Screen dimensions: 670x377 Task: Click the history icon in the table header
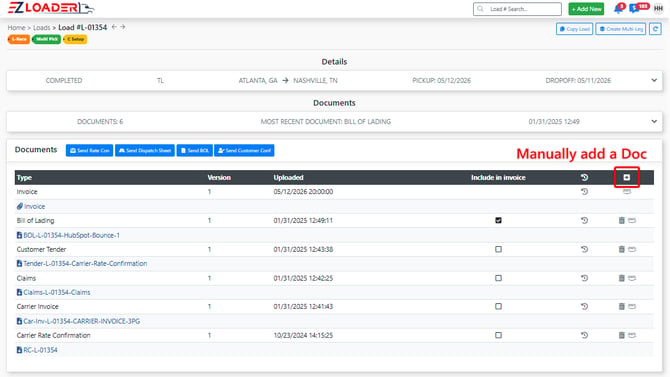click(x=585, y=177)
